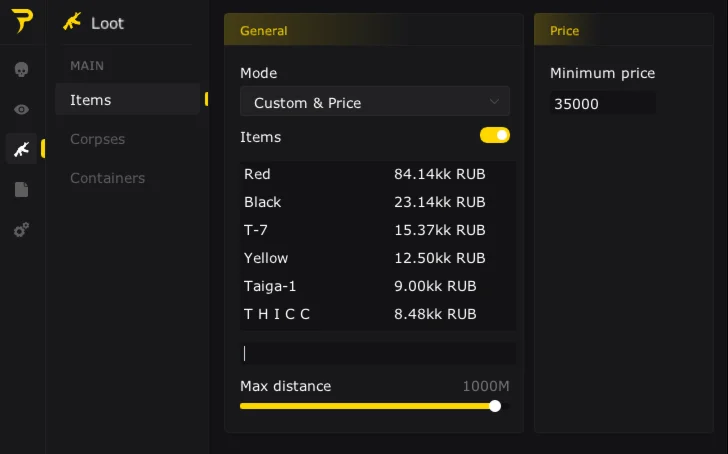Click the yellow P logo icon
The height and width of the screenshot is (454, 728).
pyautogui.click(x=22, y=21)
